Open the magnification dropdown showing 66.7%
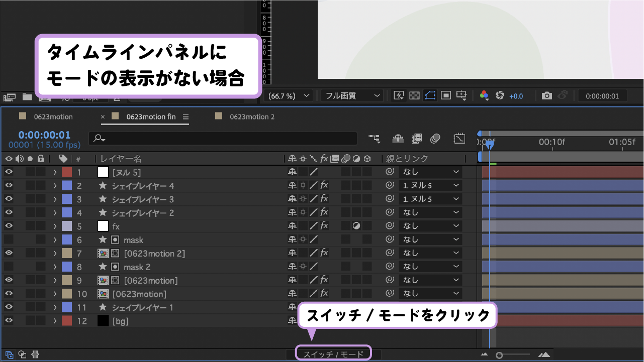 [x=288, y=95]
